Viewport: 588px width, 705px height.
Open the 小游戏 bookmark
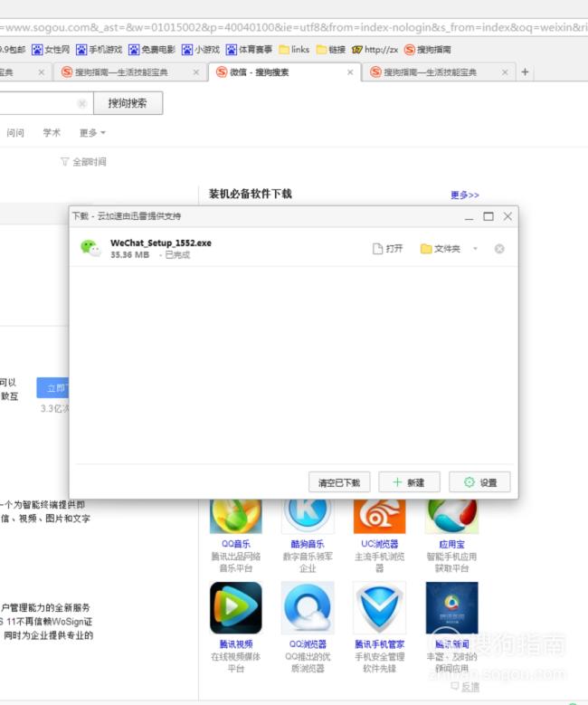click(x=201, y=50)
